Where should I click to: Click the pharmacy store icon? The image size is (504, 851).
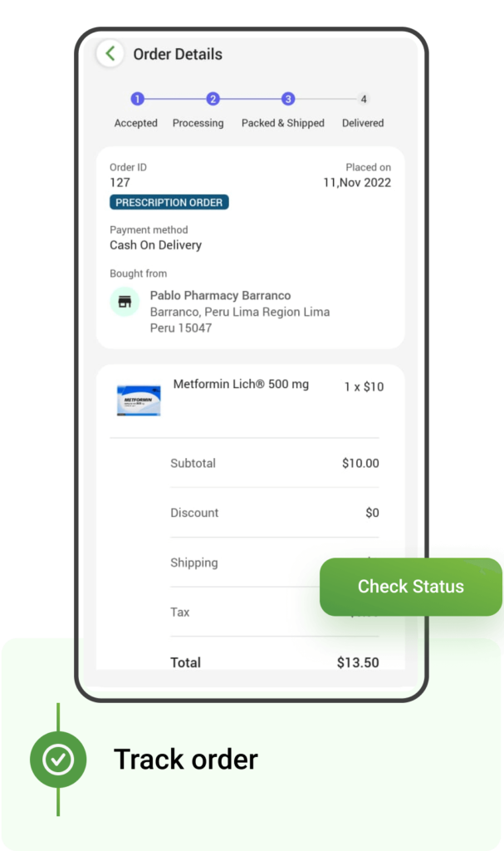(x=125, y=302)
